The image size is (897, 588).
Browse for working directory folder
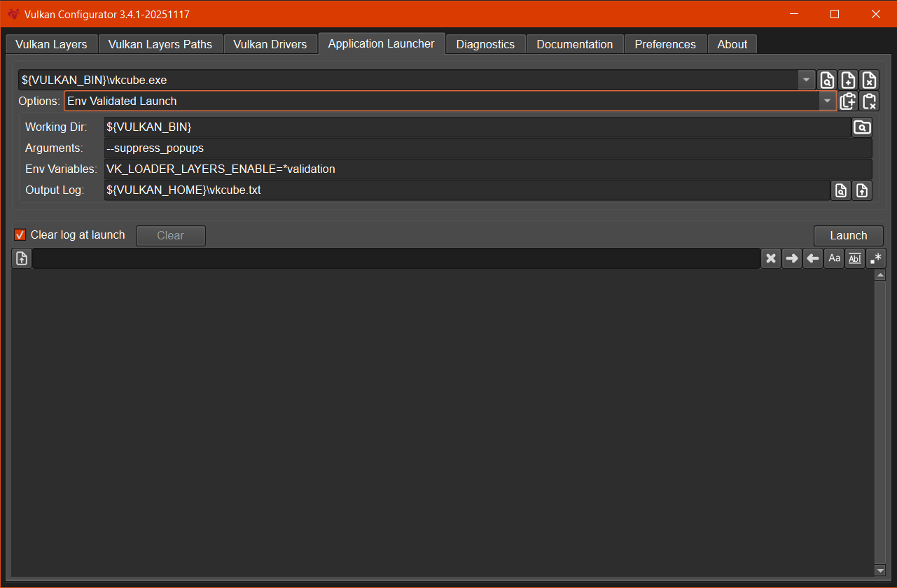click(x=862, y=127)
